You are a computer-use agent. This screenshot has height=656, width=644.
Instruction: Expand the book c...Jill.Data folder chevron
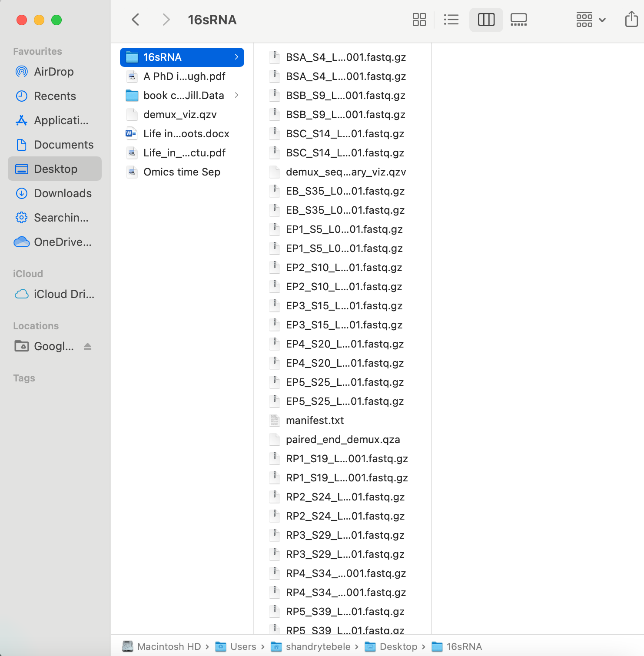pos(236,95)
